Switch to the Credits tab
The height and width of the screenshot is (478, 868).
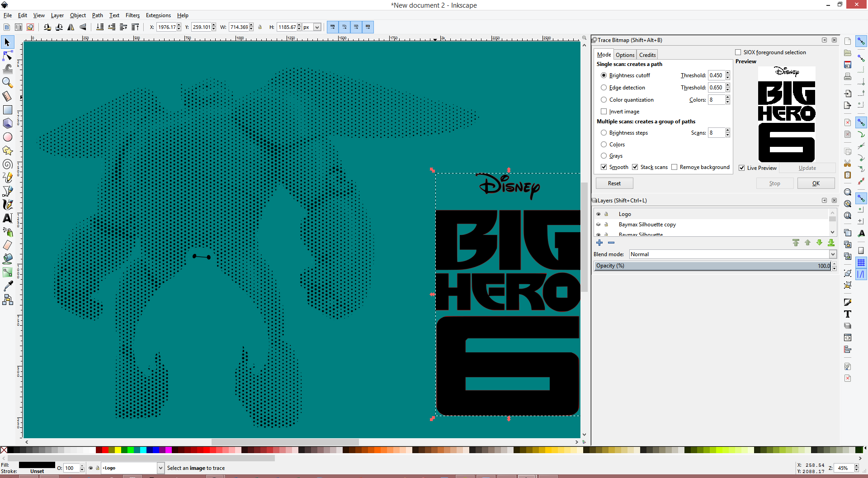647,55
